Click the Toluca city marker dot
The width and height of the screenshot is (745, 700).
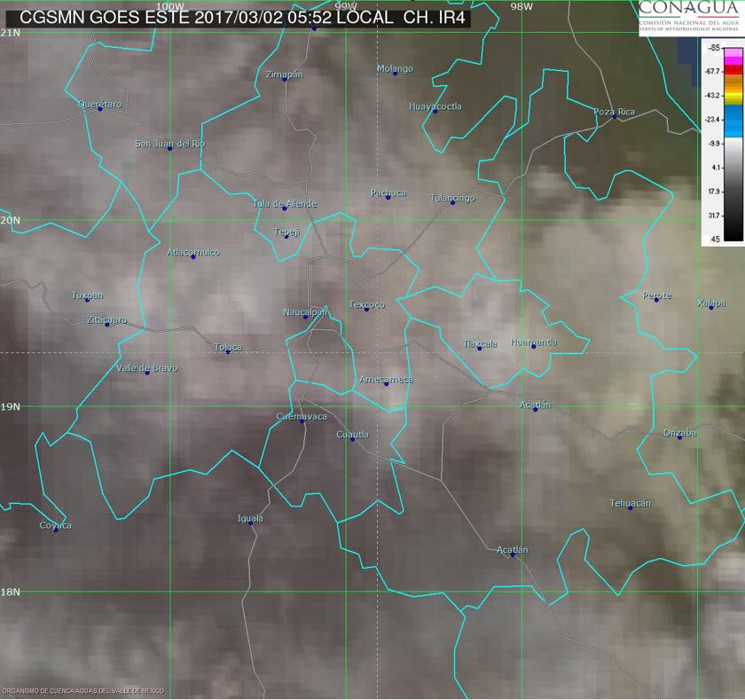pyautogui.click(x=228, y=351)
